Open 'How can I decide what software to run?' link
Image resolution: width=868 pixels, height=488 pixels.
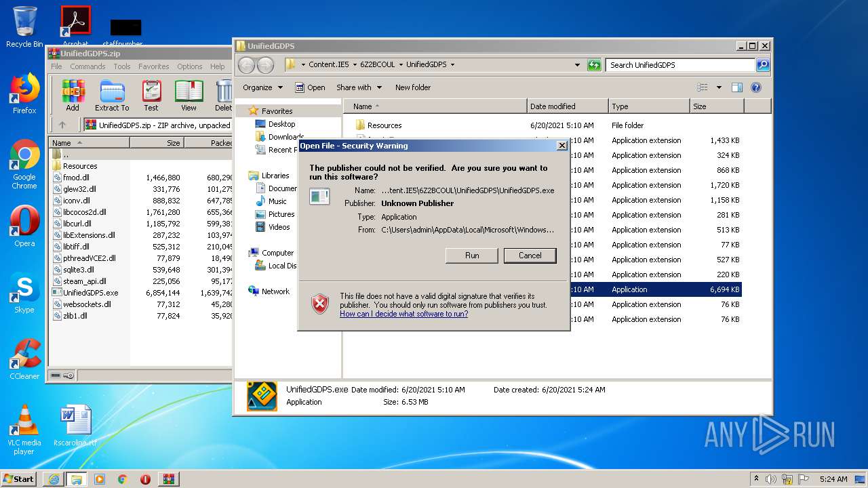(403, 314)
